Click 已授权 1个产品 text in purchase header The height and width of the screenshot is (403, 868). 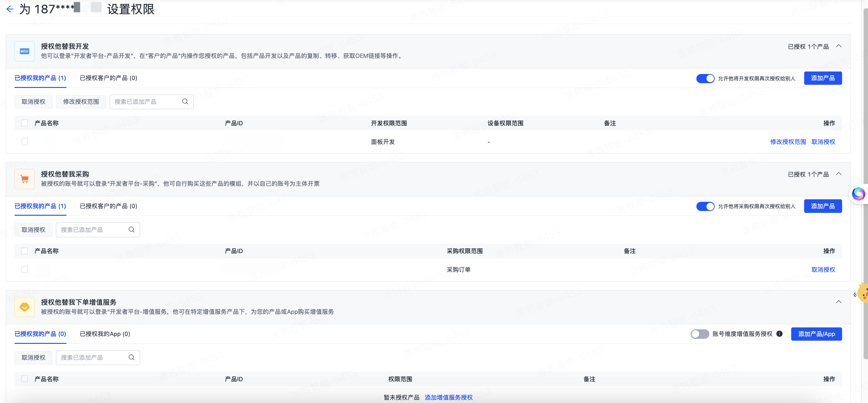coord(808,174)
